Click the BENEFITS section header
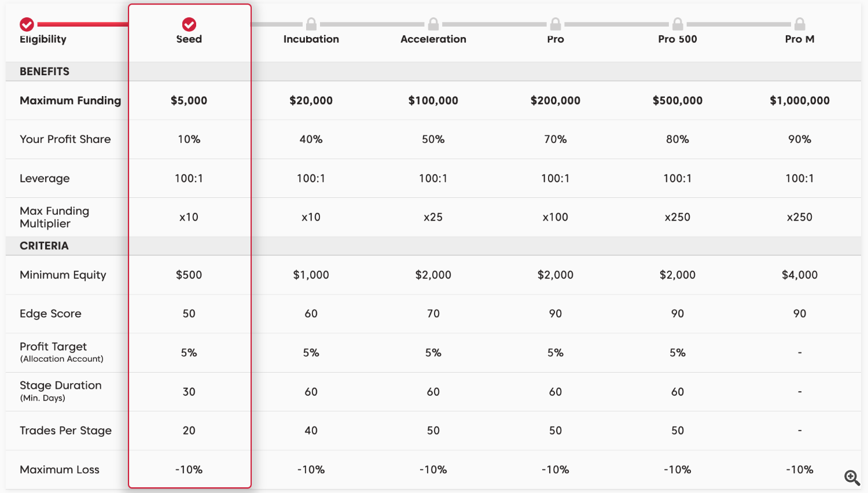The height and width of the screenshot is (493, 868). point(45,71)
